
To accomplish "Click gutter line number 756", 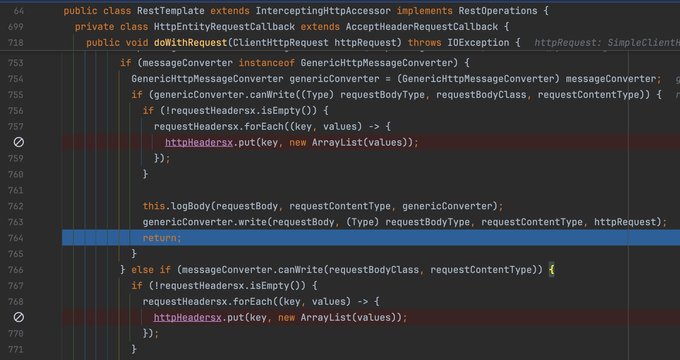I will point(16,111).
